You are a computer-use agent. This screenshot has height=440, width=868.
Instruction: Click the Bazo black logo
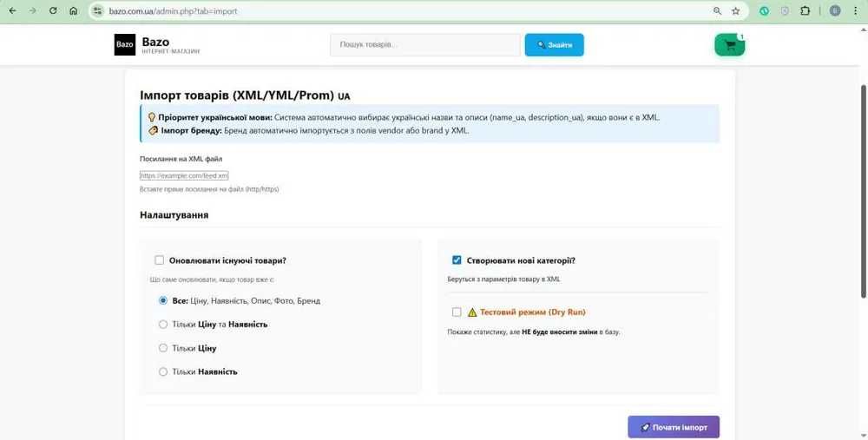(125, 45)
